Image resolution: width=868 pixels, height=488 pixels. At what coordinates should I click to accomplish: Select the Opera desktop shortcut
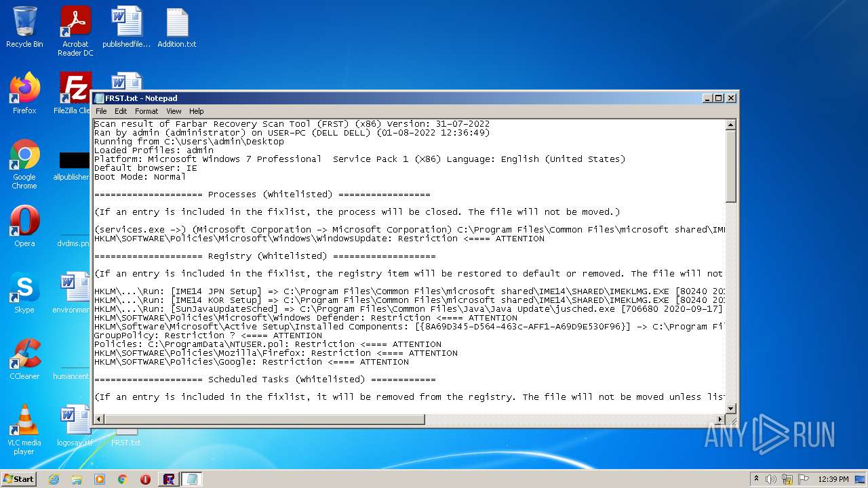coord(24,226)
